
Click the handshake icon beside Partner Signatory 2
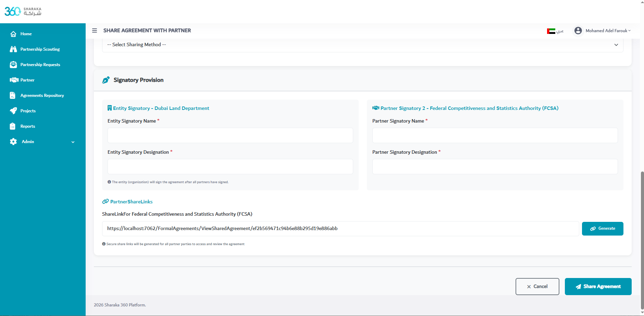click(x=376, y=108)
